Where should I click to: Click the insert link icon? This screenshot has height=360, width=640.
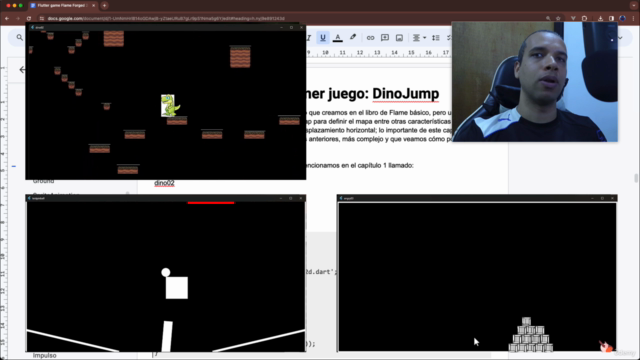point(370,38)
